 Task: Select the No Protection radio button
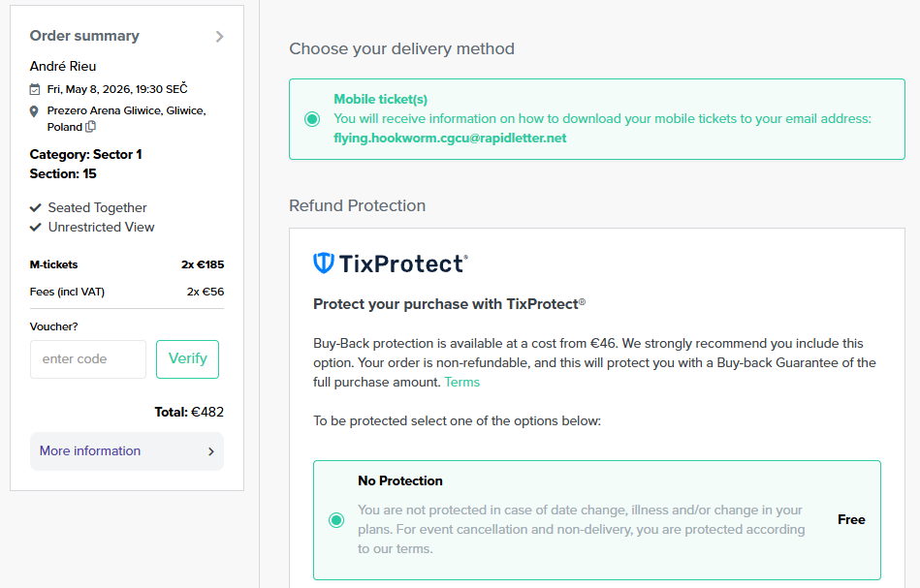(336, 520)
